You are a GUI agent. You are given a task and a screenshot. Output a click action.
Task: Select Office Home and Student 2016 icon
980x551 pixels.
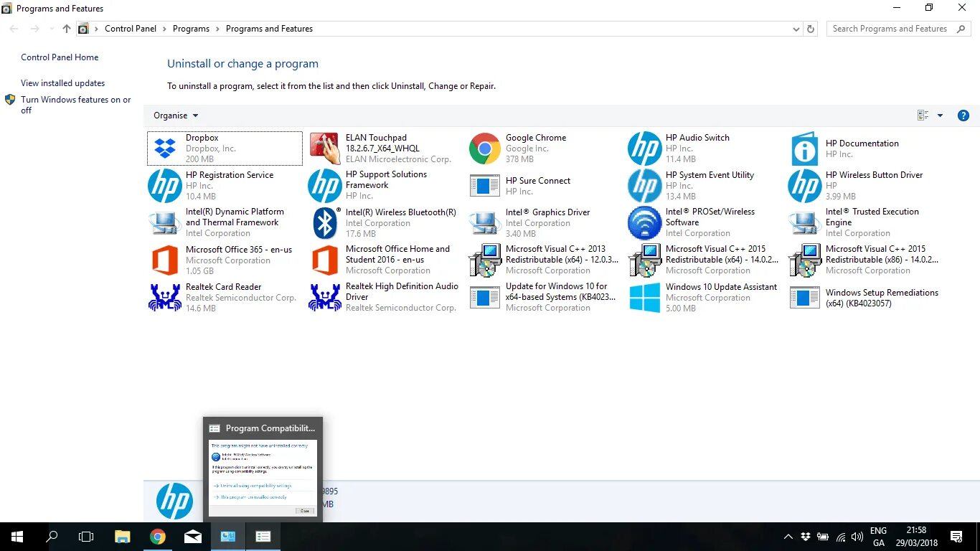coord(325,260)
